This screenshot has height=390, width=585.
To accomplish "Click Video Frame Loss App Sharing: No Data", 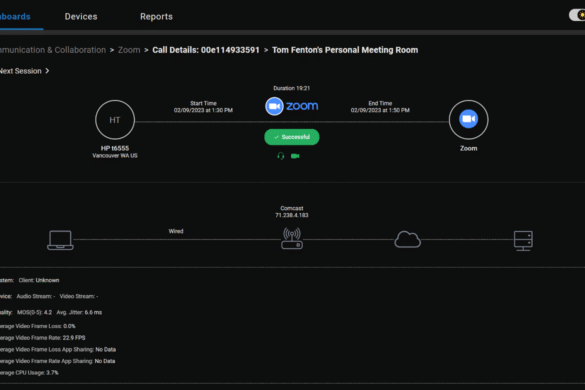I will [x=58, y=350].
